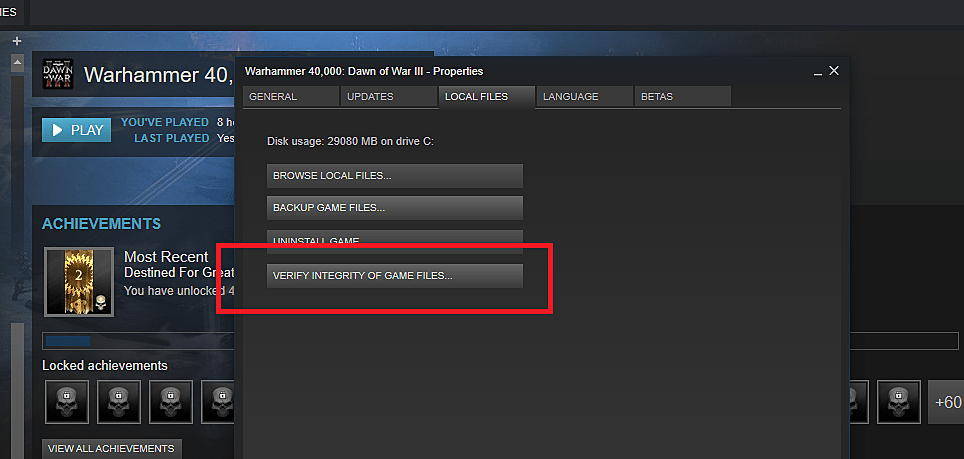Select the third locked achievement skull icon
This screenshot has height=459, width=964.
[171, 402]
